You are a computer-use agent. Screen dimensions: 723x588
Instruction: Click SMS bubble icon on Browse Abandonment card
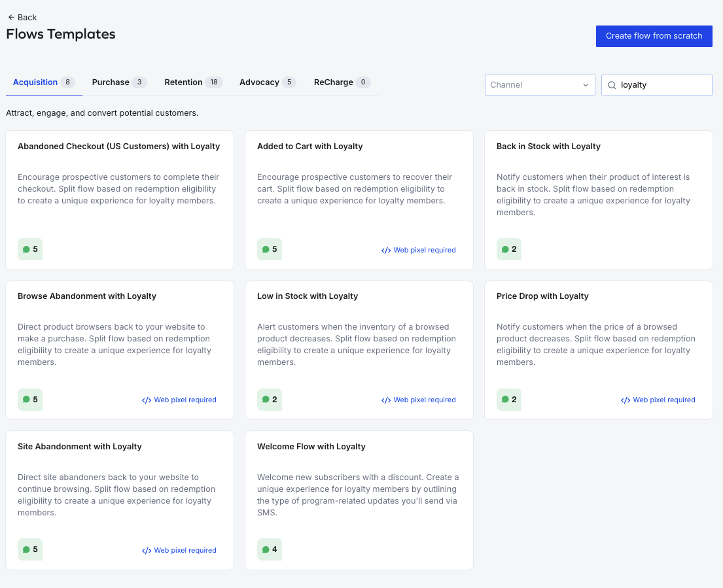(26, 400)
